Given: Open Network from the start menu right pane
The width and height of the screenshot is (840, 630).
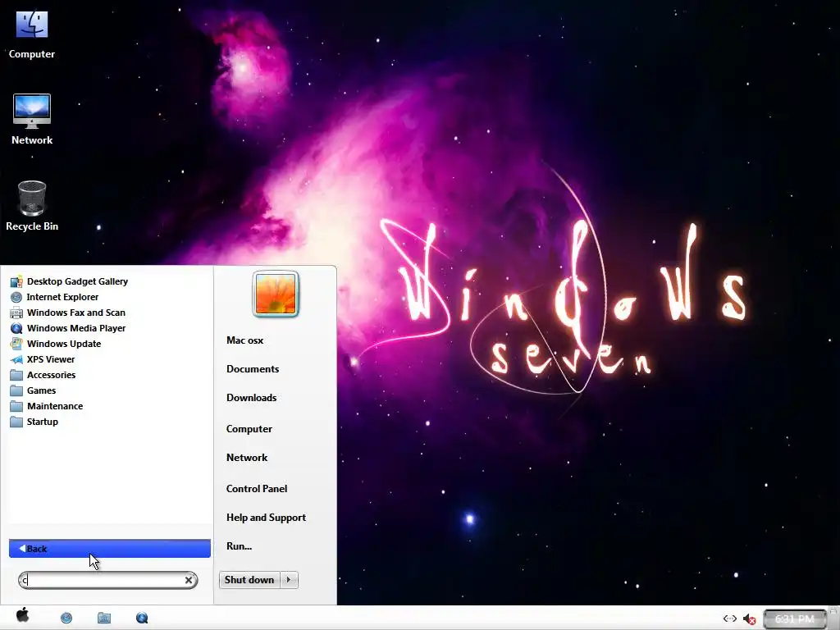Looking at the screenshot, I should 246,458.
